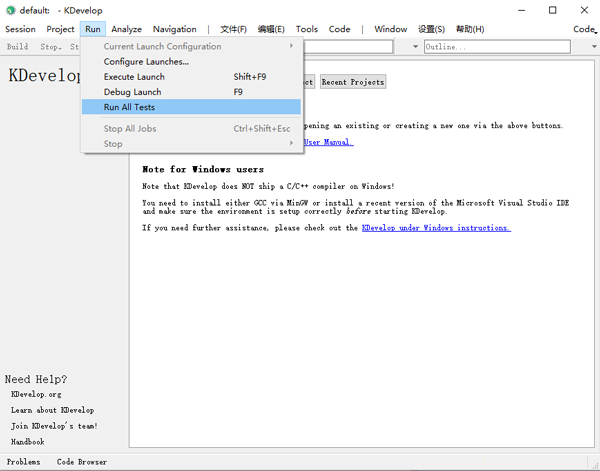This screenshot has width=600, height=471.
Task: Focus the Outline search field
Action: click(x=497, y=47)
